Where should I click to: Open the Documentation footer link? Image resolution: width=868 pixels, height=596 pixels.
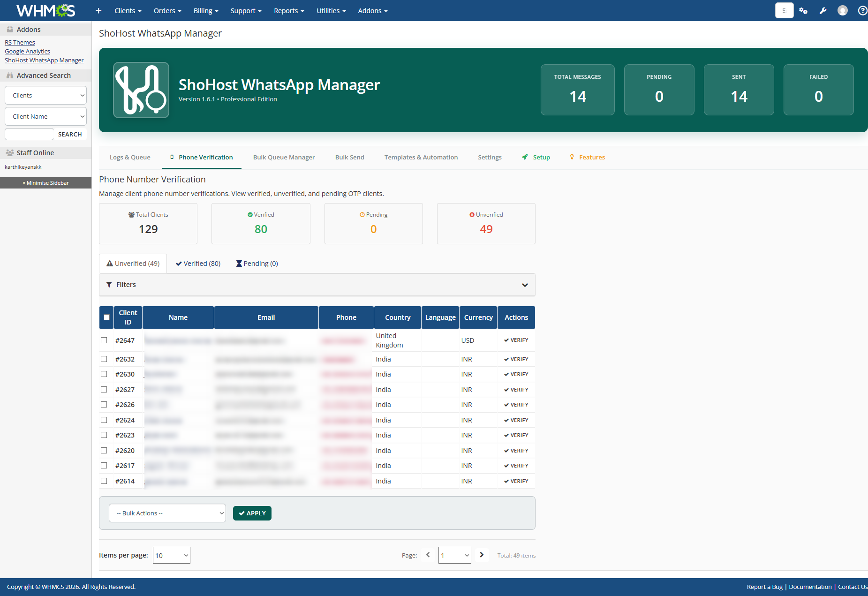pos(810,587)
